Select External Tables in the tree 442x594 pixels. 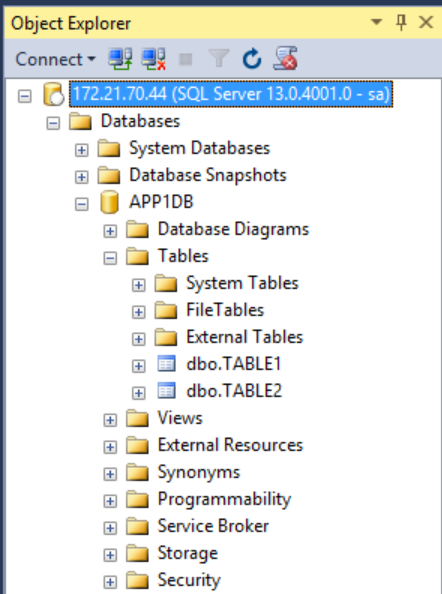(x=245, y=337)
